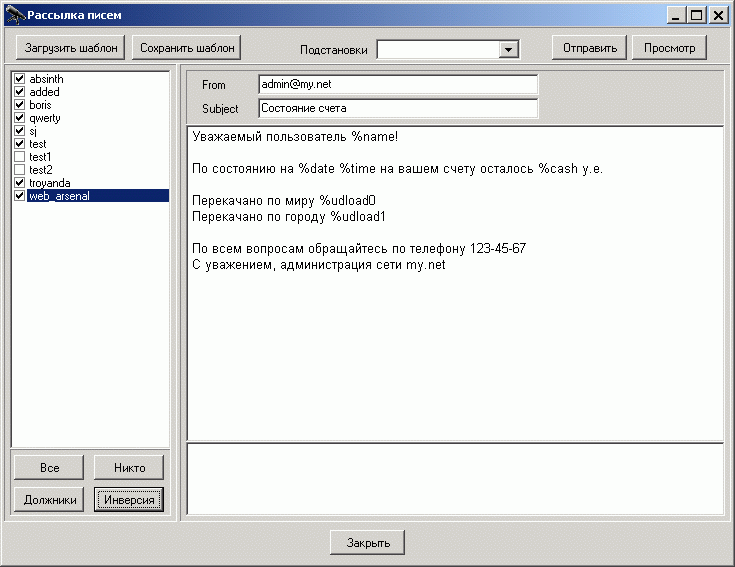The height and width of the screenshot is (567, 735).
Task: Deselect everyone with Никто button
Action: [128, 467]
